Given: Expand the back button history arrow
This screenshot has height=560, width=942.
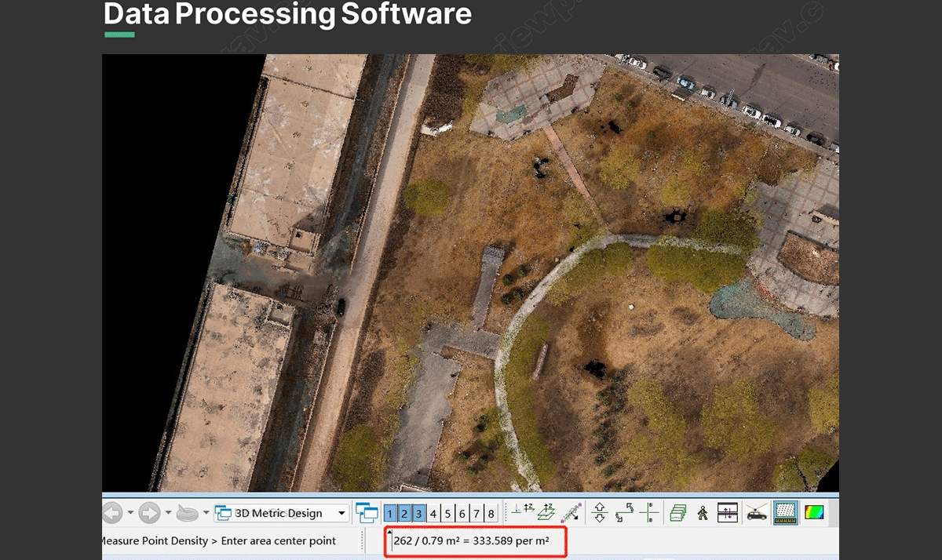Looking at the screenshot, I should click(130, 514).
